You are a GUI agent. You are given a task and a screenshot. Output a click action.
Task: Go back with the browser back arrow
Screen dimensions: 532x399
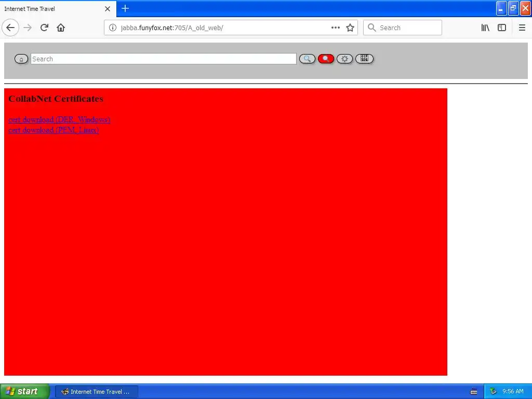10,28
